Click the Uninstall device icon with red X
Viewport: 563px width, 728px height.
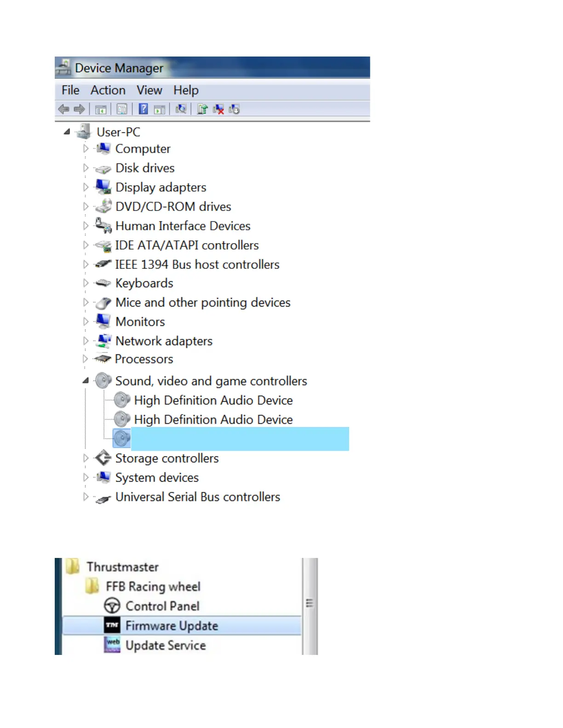pyautogui.click(x=218, y=109)
